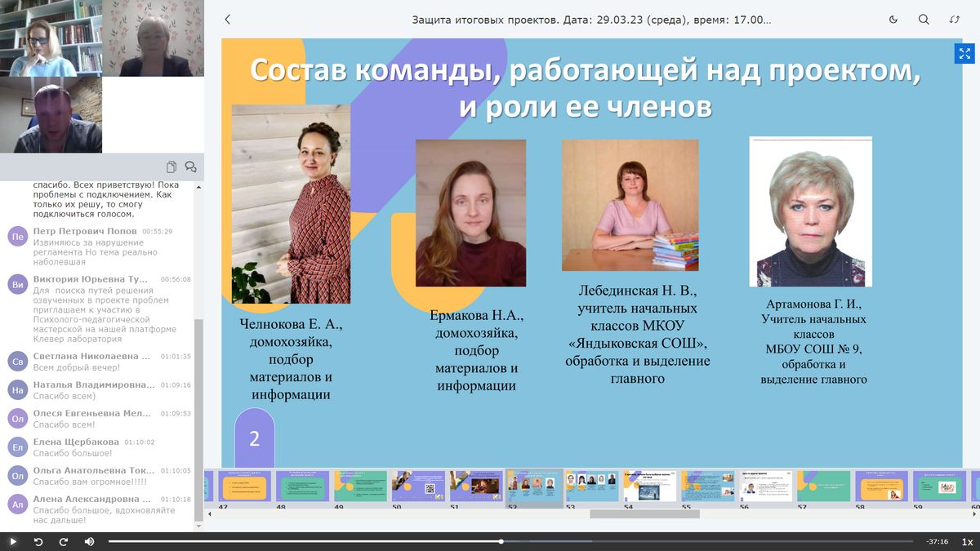
Task: Open the documents tab icon above chat
Action: (x=171, y=167)
